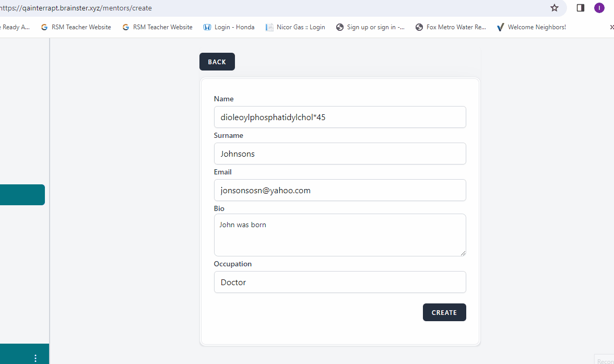Open the Login - Honda bookmark
The image size is (614, 364).
pos(229,27)
